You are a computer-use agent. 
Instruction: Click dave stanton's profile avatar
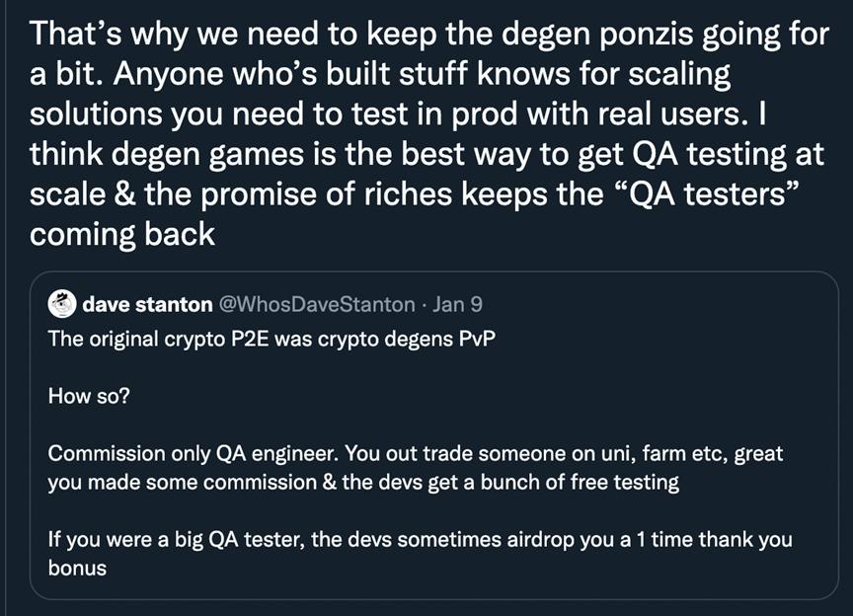pos(62,301)
